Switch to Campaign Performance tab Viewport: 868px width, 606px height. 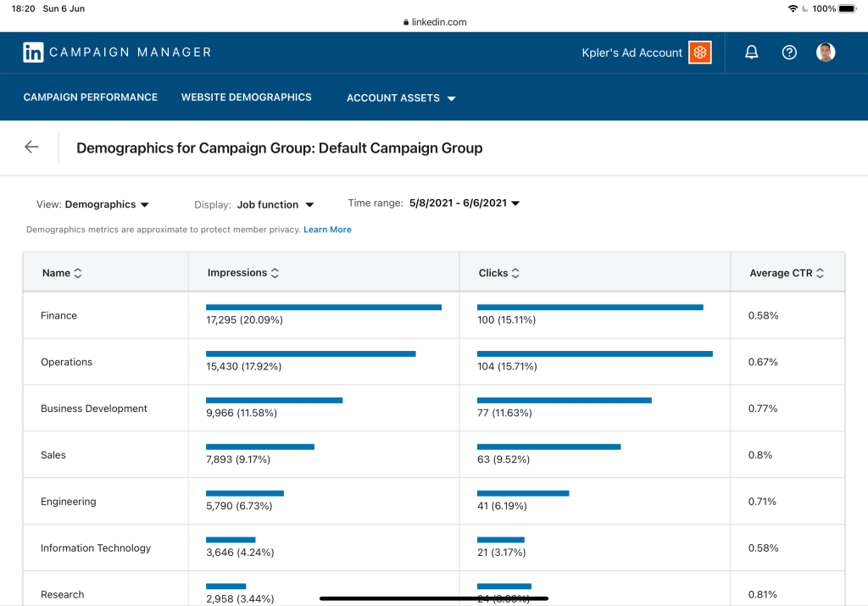91,97
